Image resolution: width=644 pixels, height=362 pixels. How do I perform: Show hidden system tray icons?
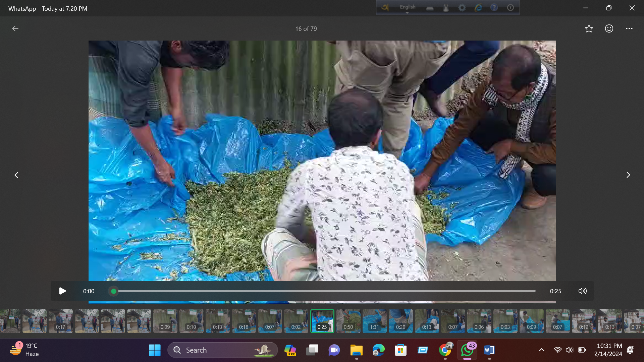(x=541, y=350)
